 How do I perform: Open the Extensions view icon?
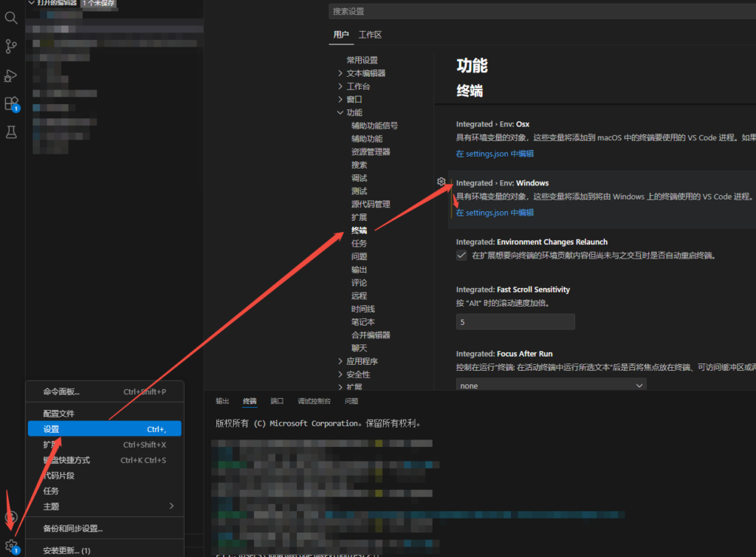pyautogui.click(x=11, y=103)
